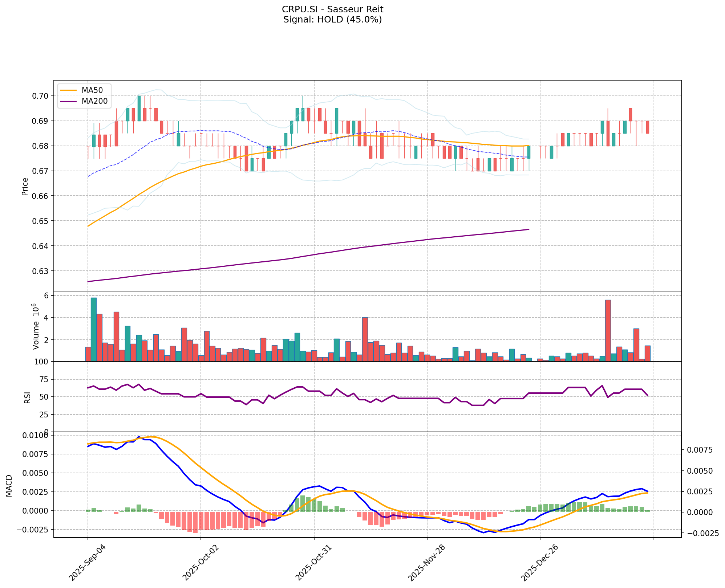Click the tallest green volume bar in early September
The height and width of the screenshot is (588, 725).
coord(94,329)
